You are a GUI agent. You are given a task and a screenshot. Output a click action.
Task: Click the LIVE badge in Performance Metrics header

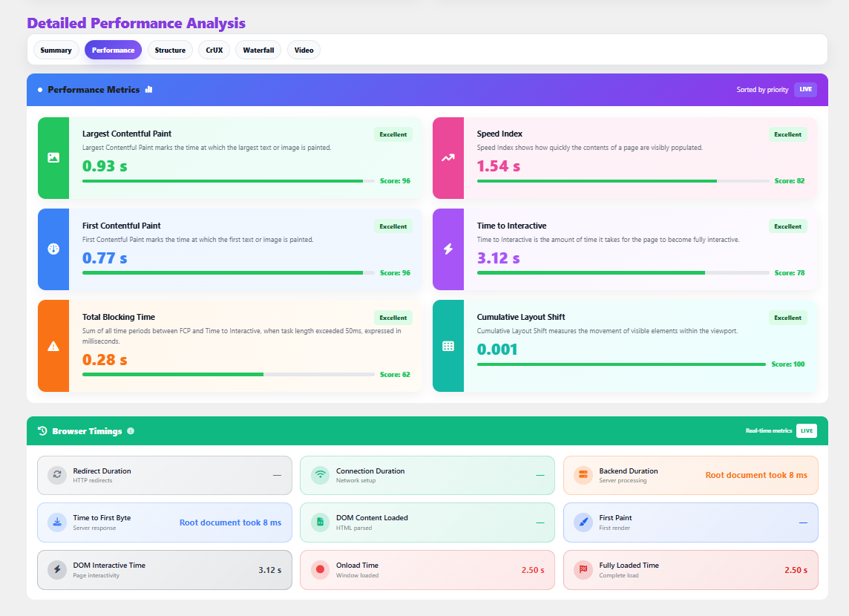[805, 90]
